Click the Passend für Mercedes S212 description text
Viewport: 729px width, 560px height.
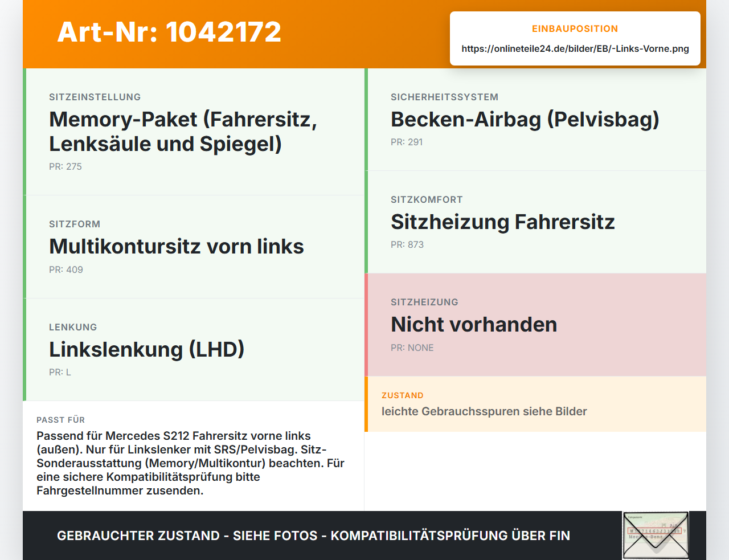pyautogui.click(x=191, y=463)
